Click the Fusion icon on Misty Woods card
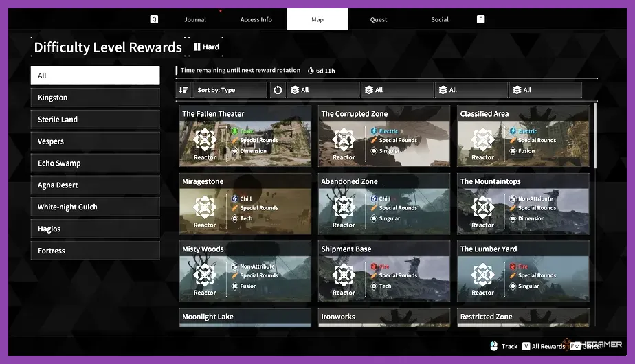 click(x=235, y=286)
